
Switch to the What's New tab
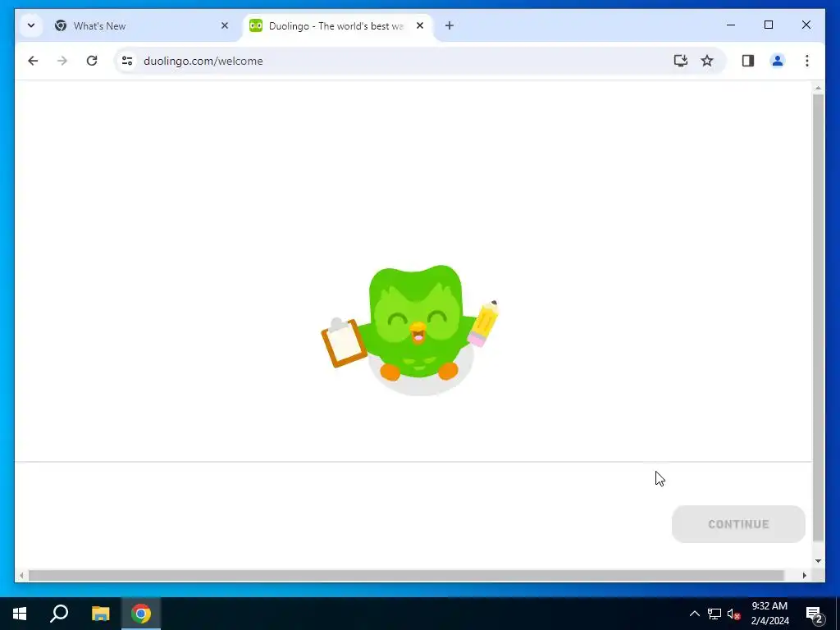point(143,25)
